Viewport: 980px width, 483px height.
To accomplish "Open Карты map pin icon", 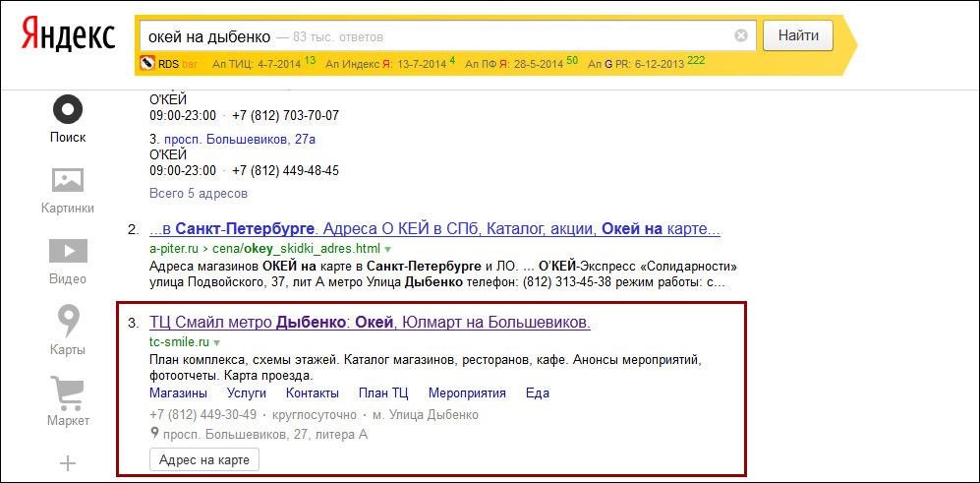I will [x=68, y=321].
